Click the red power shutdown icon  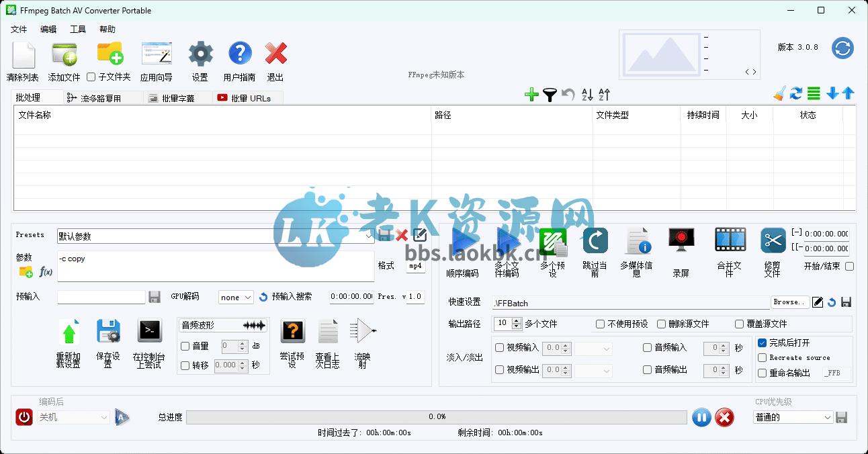coord(24,417)
